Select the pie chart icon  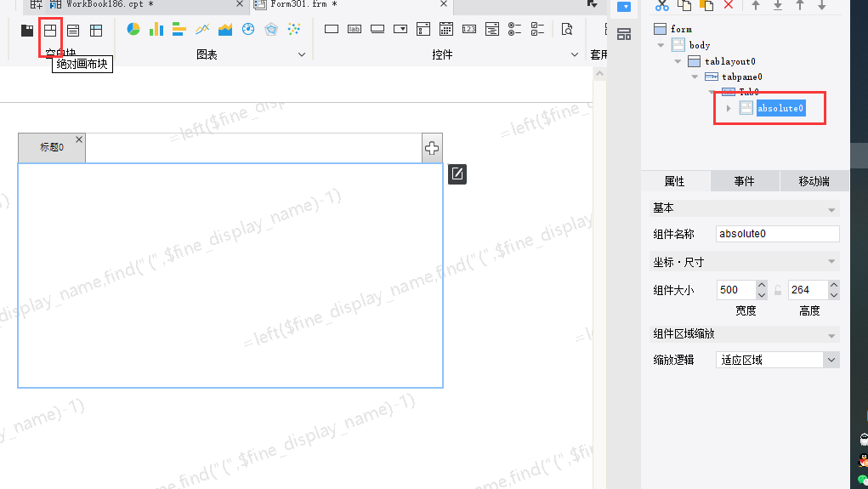coord(133,29)
